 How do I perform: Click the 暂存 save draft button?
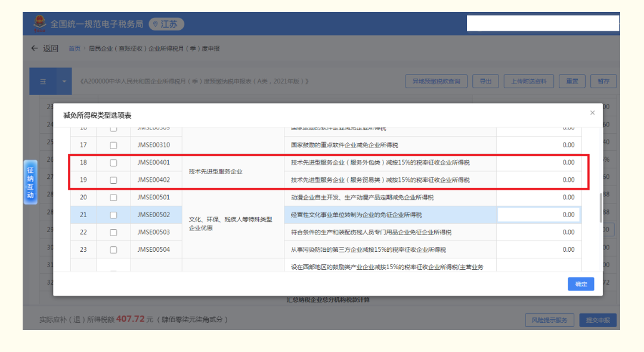coord(603,81)
